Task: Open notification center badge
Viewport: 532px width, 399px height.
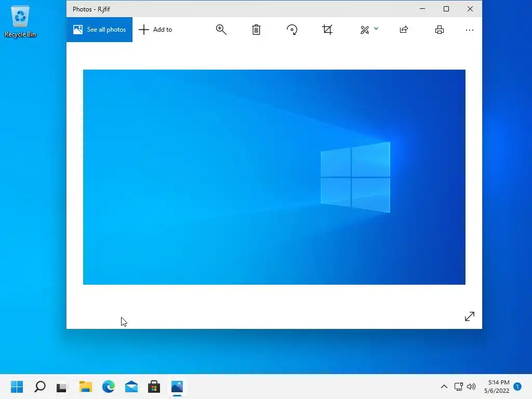Action: (517, 387)
